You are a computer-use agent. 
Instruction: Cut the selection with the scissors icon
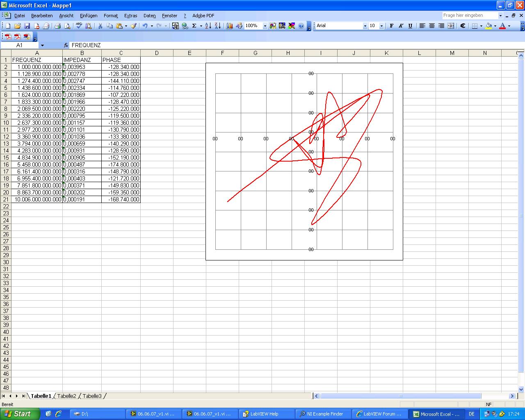point(100,26)
